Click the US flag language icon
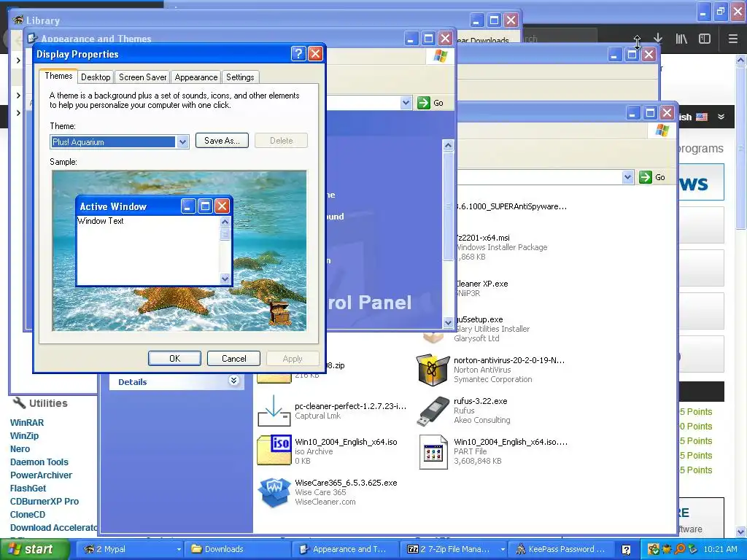This screenshot has width=747, height=560. click(702, 117)
